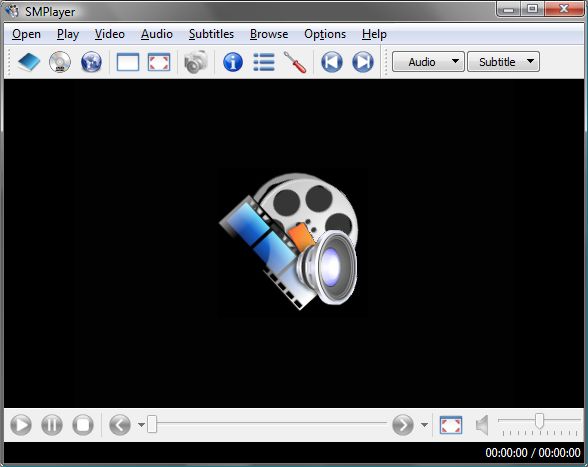Open the Audio menu in the menu bar

(157, 34)
